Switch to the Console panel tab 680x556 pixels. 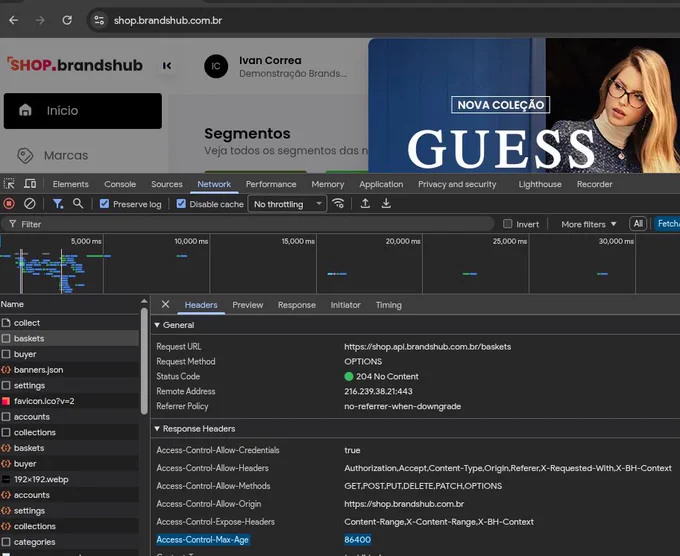click(120, 184)
